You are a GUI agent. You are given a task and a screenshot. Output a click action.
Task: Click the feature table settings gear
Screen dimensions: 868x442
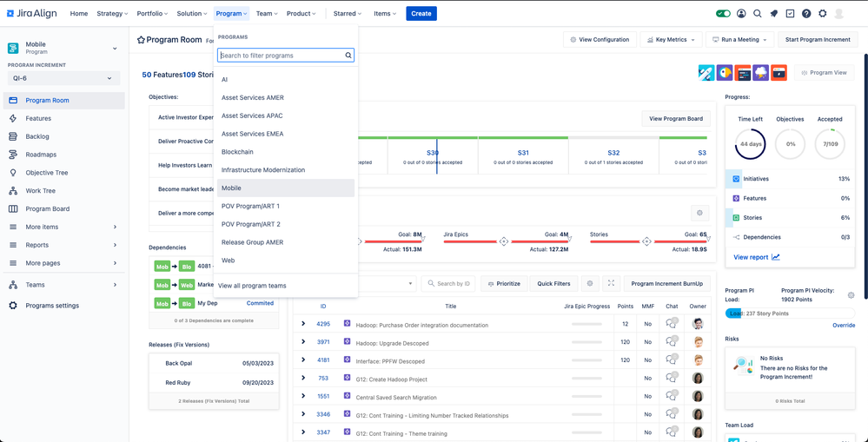click(x=590, y=283)
